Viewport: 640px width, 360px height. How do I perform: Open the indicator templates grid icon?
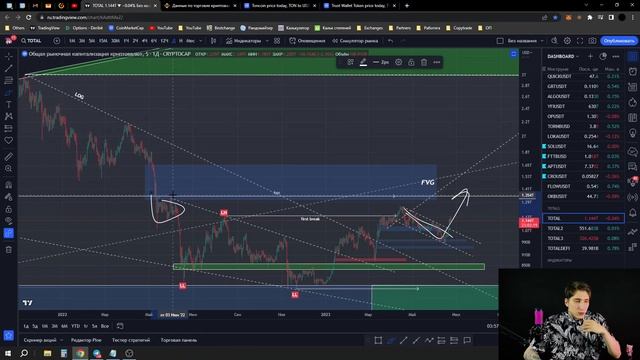coord(277,41)
